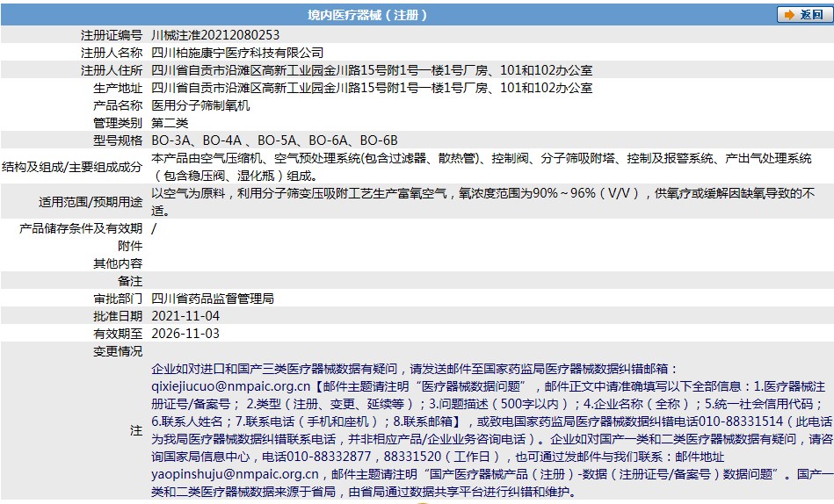Click the orange arrow icon on 返回 button

[x=789, y=15]
